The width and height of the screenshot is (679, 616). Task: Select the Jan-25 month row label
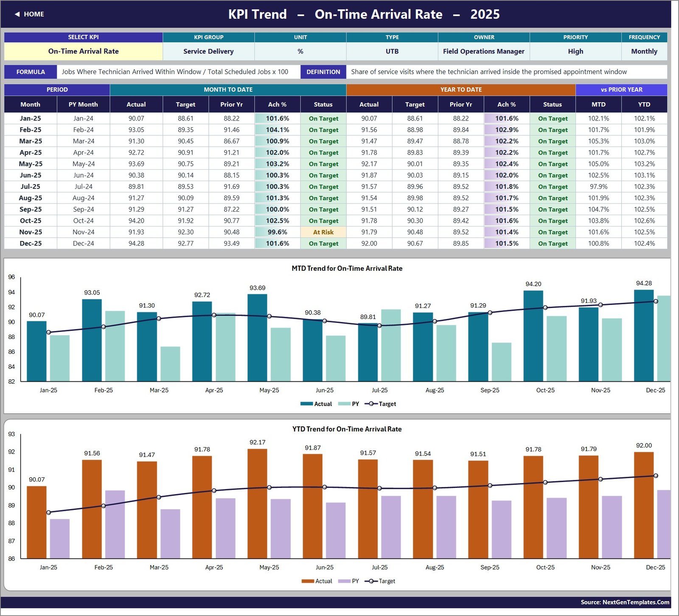click(x=31, y=118)
